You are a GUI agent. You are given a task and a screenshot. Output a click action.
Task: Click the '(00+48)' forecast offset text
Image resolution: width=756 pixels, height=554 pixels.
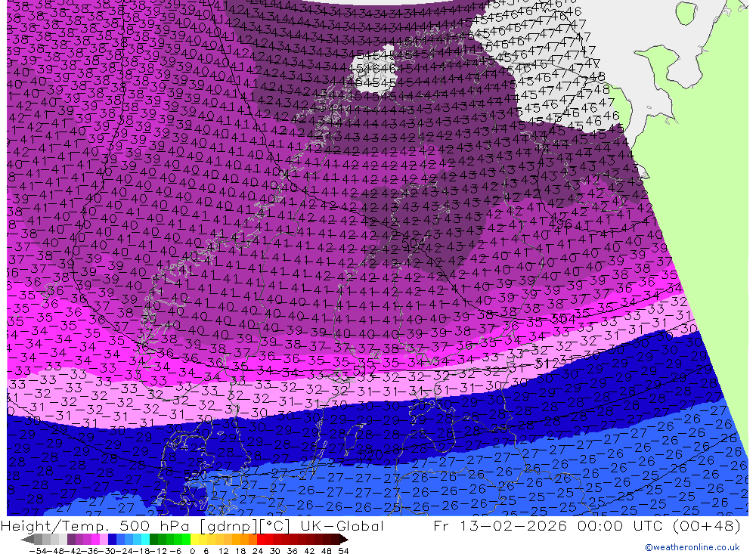706,525
